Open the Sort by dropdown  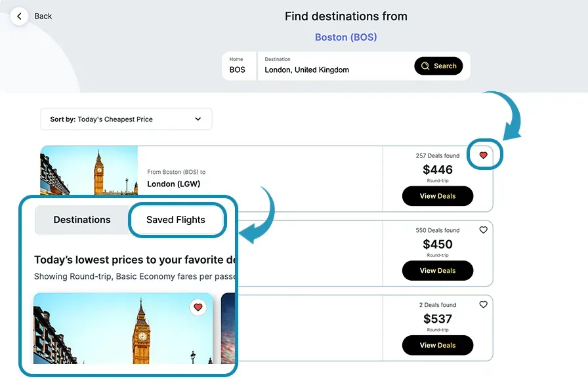tap(126, 119)
